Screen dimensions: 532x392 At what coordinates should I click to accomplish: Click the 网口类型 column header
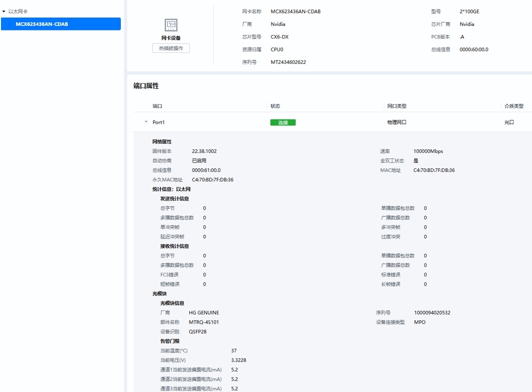[397, 106]
